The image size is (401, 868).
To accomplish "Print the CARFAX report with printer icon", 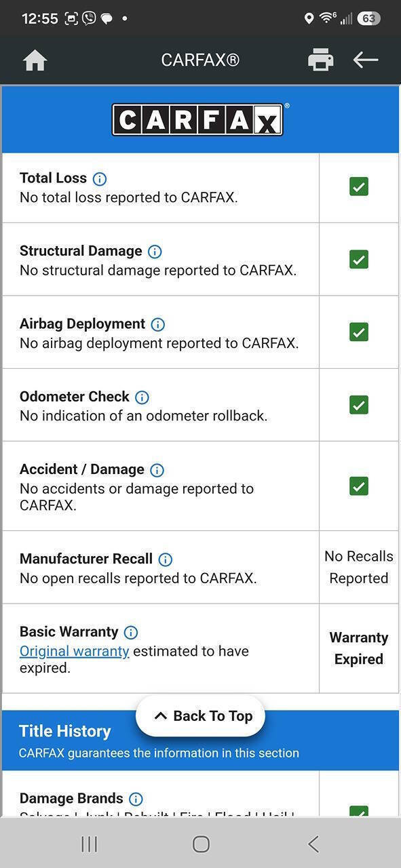I will coord(320,60).
